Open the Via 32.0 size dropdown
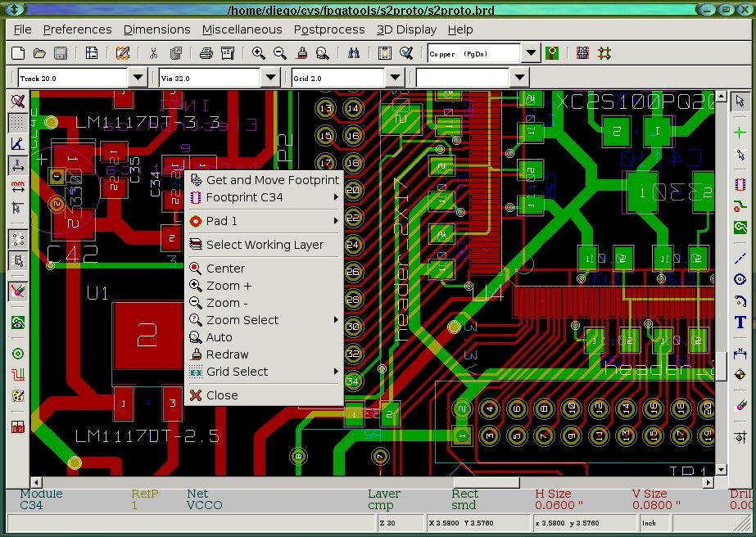The width and height of the screenshot is (756, 537). (271, 77)
